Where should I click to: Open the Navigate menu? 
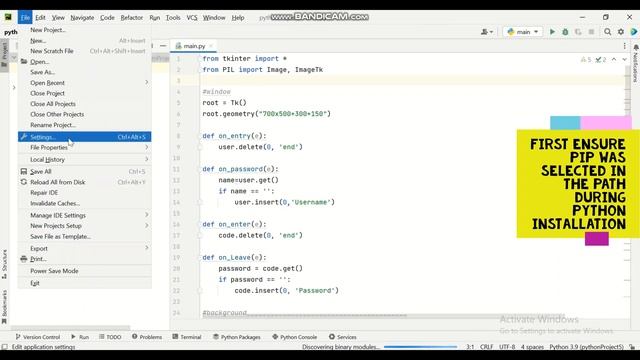point(82,18)
